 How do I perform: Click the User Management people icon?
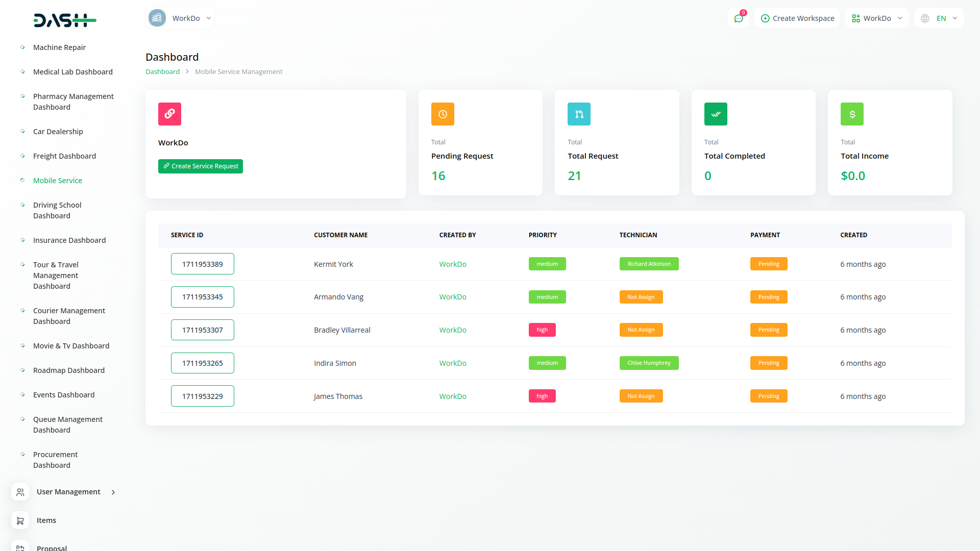(x=20, y=492)
